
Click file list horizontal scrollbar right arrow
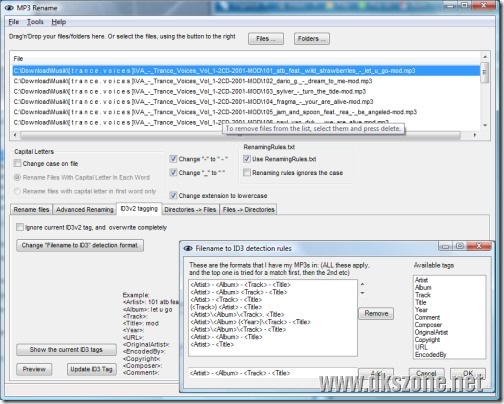pos(475,135)
